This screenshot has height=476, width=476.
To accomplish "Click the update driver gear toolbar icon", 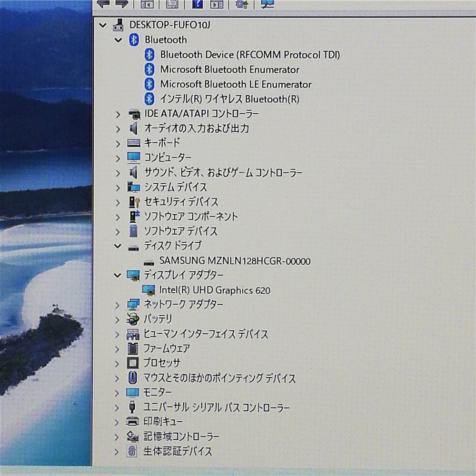I will [242, 4].
